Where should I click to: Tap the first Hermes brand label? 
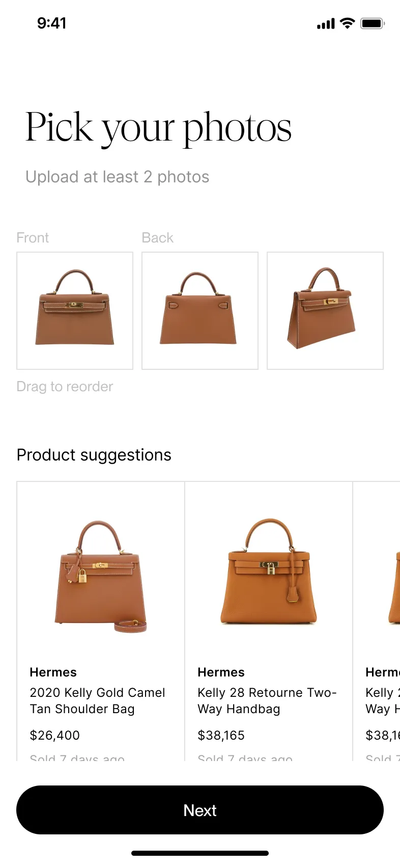[53, 672]
